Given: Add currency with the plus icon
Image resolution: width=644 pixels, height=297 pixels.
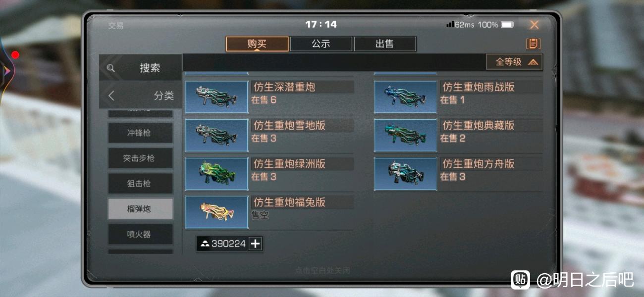Looking at the screenshot, I should click(x=255, y=244).
